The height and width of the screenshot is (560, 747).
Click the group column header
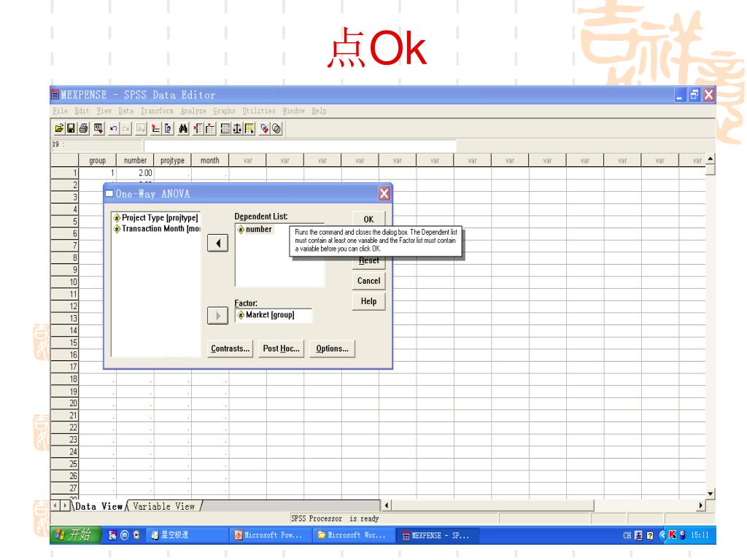pyautogui.click(x=97, y=160)
